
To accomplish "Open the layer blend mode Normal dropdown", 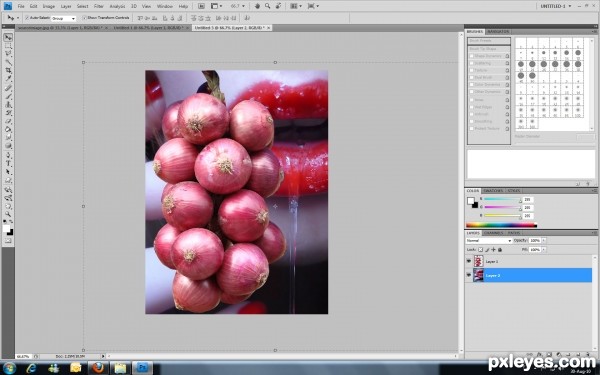I will 489,241.
